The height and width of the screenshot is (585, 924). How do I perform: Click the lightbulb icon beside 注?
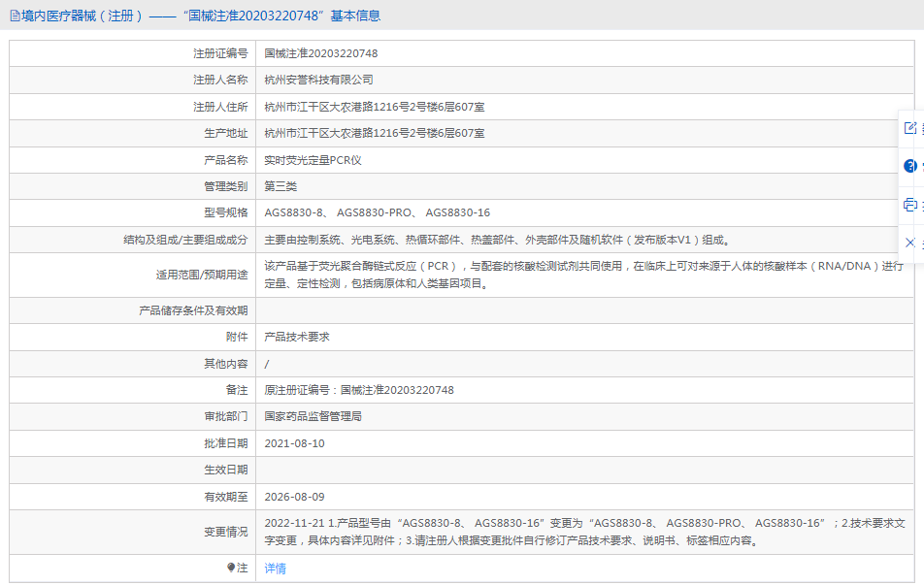click(x=231, y=568)
